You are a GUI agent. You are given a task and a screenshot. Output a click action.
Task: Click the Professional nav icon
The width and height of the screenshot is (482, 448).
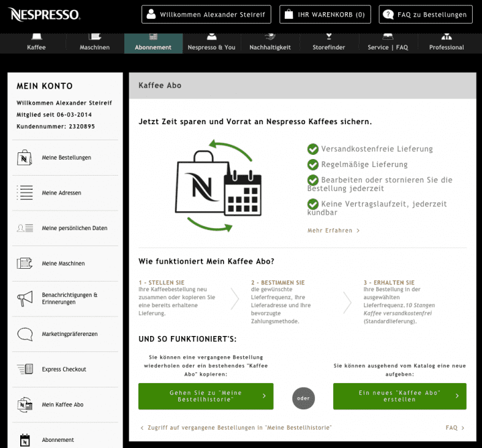coord(446,37)
